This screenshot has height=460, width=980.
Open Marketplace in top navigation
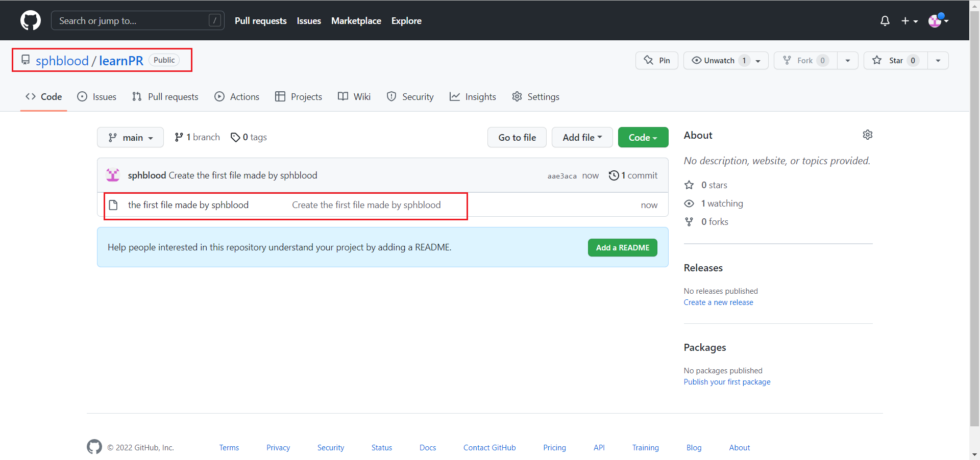356,21
